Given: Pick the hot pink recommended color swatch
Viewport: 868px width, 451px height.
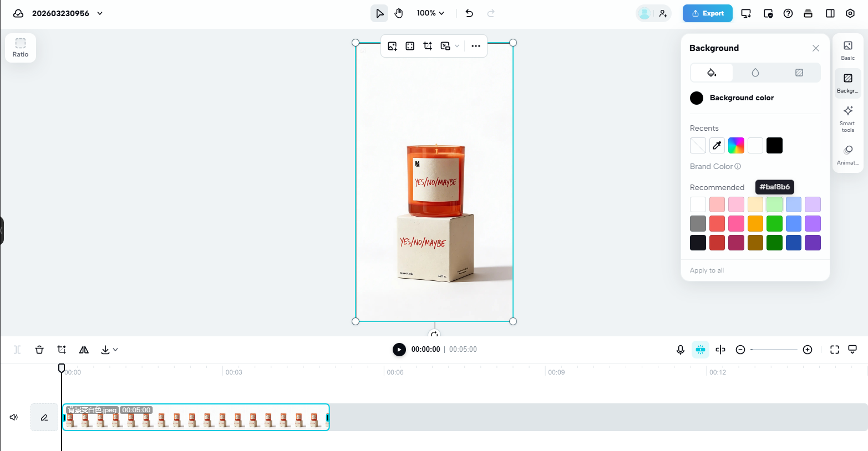Looking at the screenshot, I should click(x=736, y=224).
